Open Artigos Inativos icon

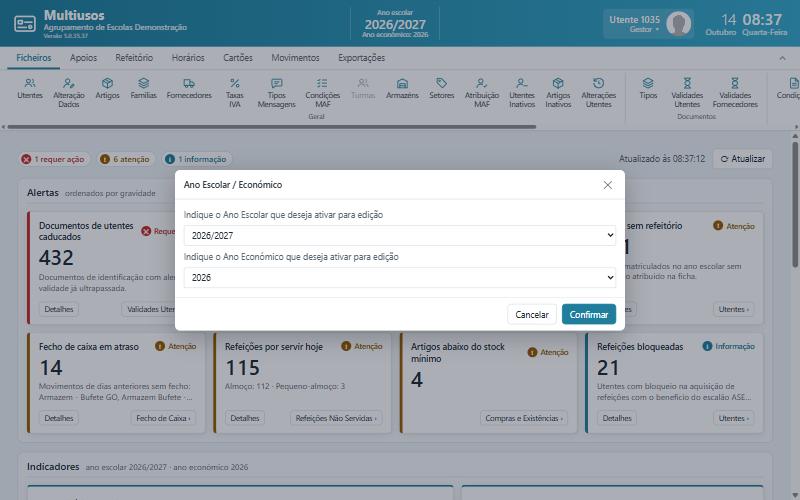(558, 92)
